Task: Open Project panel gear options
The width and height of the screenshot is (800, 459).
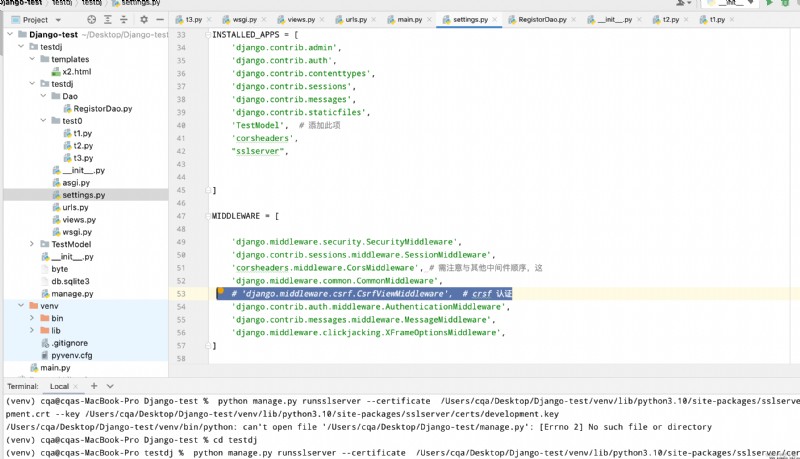Action: coord(144,19)
